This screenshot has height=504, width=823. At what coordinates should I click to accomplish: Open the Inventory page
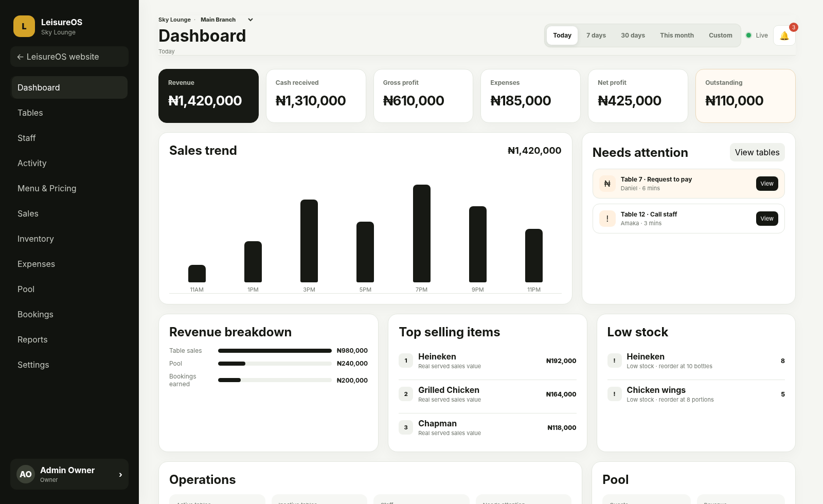(69, 239)
